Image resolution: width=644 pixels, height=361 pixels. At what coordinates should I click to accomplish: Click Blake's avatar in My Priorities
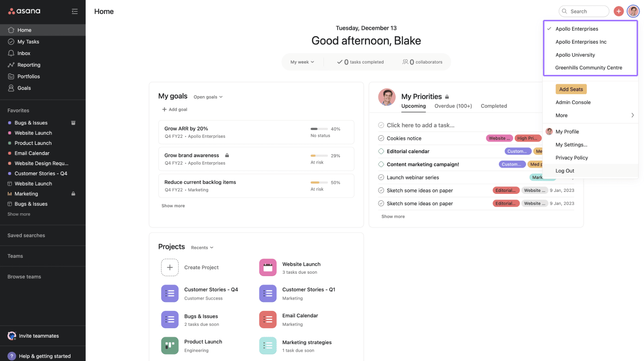[x=386, y=97]
